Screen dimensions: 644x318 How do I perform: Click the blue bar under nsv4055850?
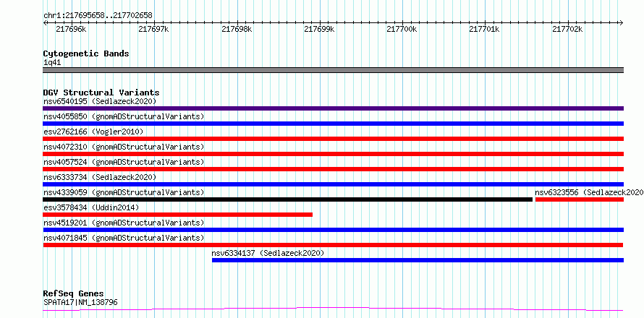333,124
